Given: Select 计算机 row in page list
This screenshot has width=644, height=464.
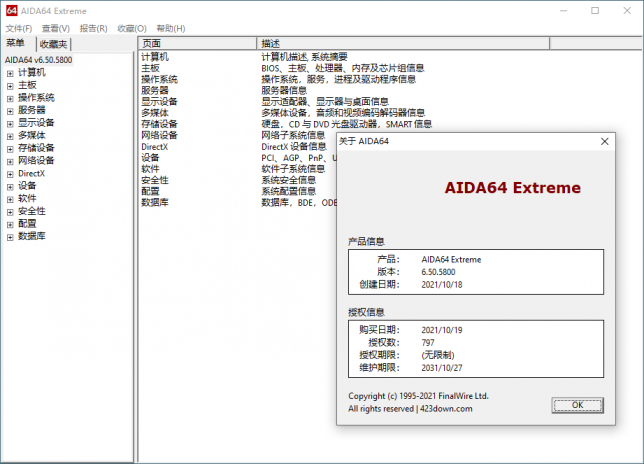Looking at the screenshot, I should 155,57.
